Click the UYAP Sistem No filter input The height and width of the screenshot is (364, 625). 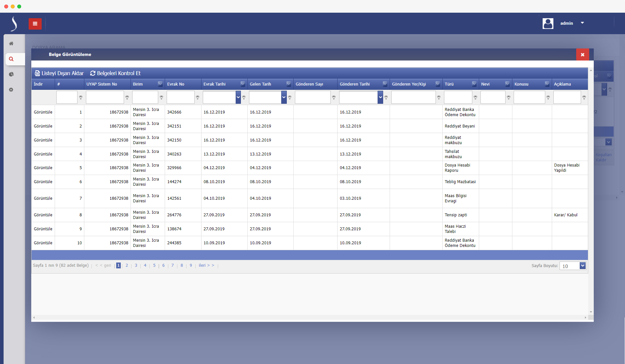tap(105, 97)
